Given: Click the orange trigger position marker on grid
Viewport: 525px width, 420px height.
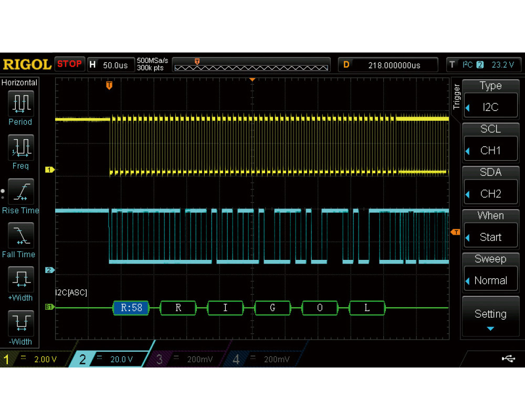Looking at the screenshot, I should [109, 85].
